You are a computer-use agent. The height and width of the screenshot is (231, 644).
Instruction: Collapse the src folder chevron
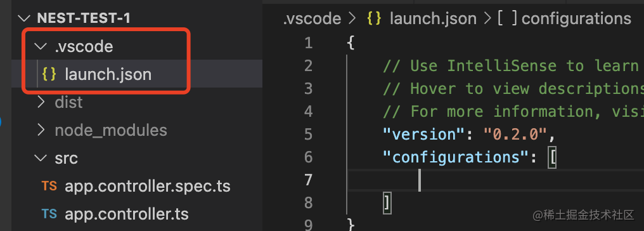(41, 158)
